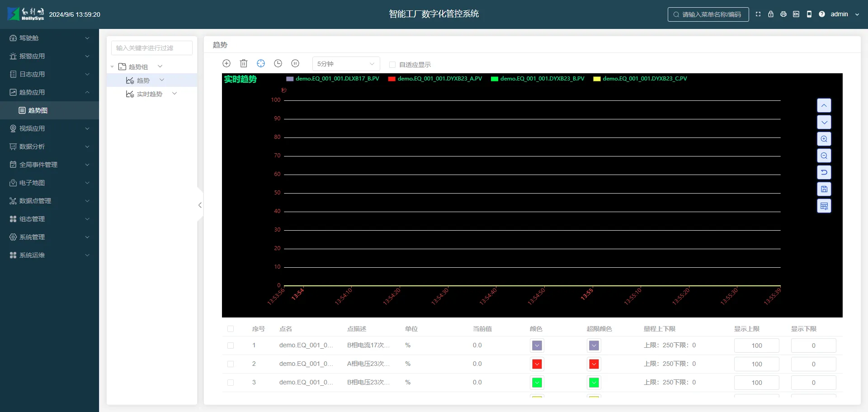
Task: Zoom in on the trend chart
Action: click(x=824, y=139)
